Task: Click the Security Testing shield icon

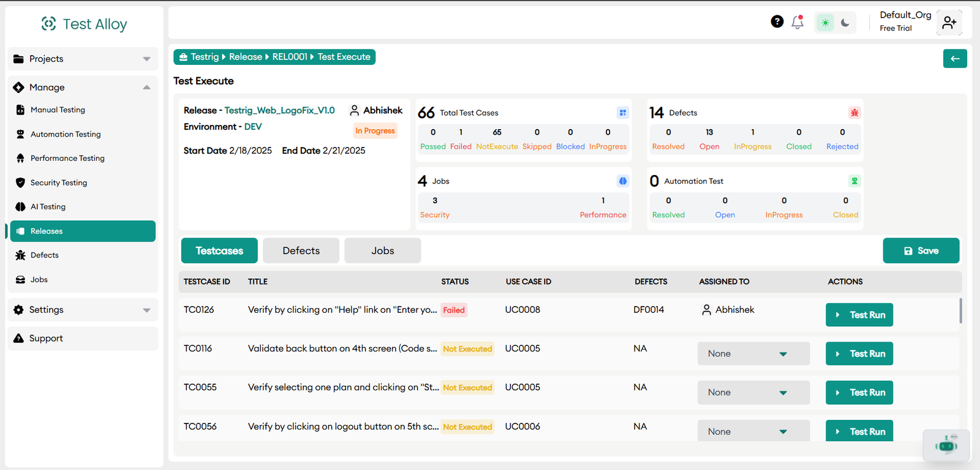Action: coord(20,182)
